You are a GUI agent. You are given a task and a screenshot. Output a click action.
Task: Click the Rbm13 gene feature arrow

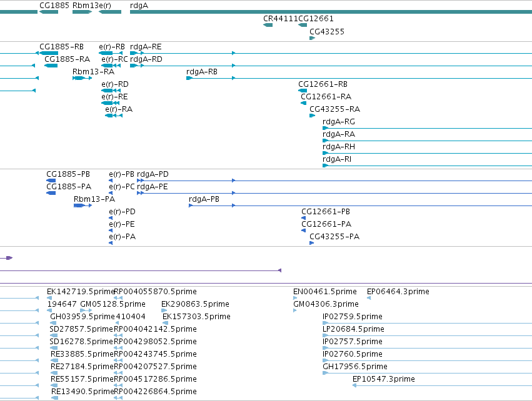pos(83,12)
